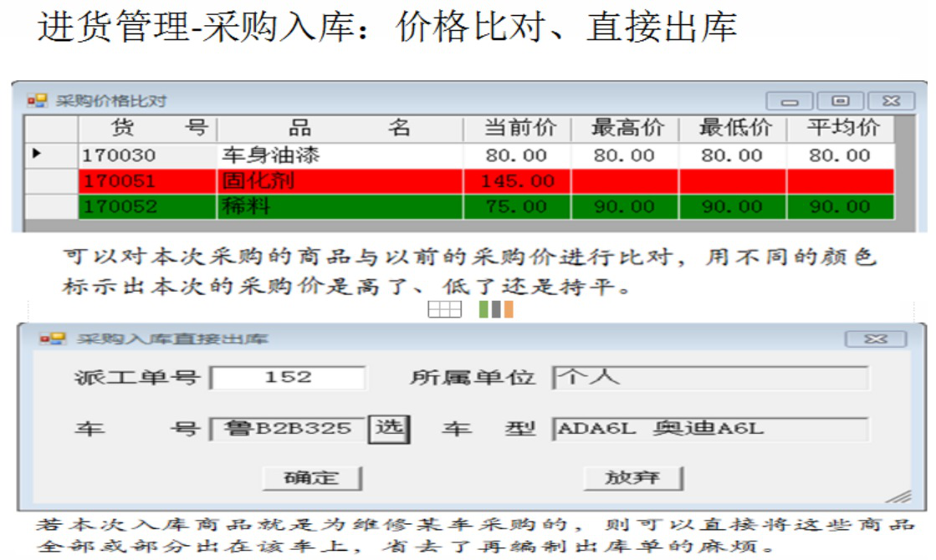Close the 采购入库直接出库 dialog

[x=875, y=339]
